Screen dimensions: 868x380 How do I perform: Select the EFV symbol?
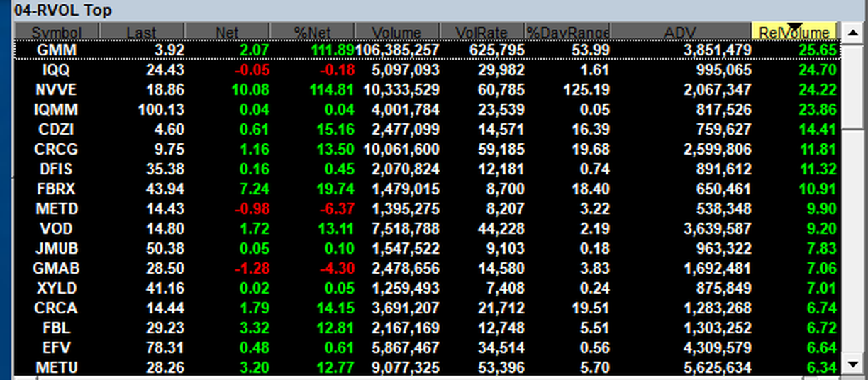tap(57, 348)
